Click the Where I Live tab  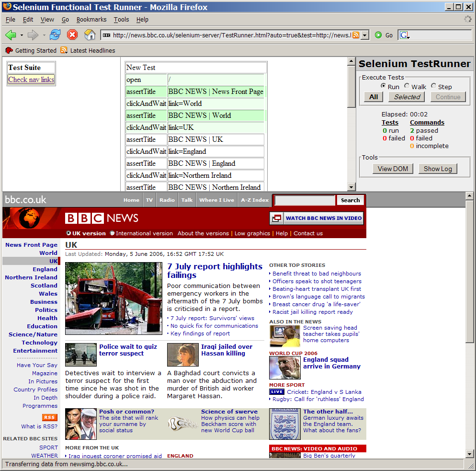[217, 200]
